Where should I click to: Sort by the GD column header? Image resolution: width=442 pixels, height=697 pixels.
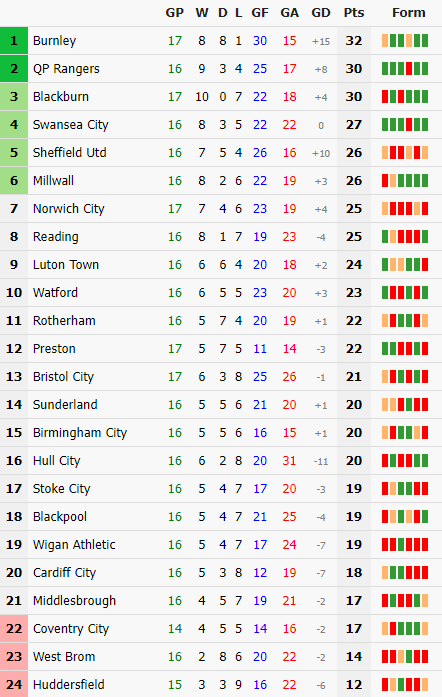321,12
